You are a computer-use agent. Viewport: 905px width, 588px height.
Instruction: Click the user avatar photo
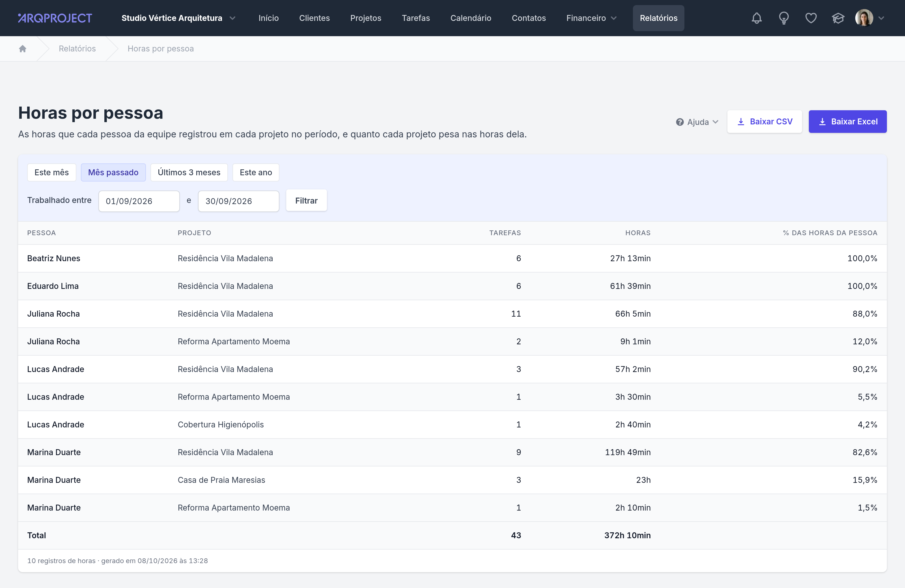864,18
